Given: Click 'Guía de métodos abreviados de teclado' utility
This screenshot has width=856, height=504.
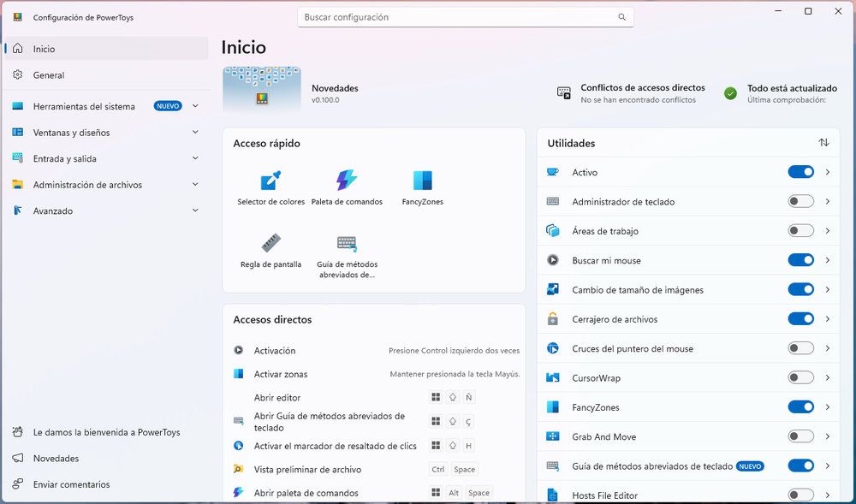Looking at the screenshot, I should click(x=652, y=466).
